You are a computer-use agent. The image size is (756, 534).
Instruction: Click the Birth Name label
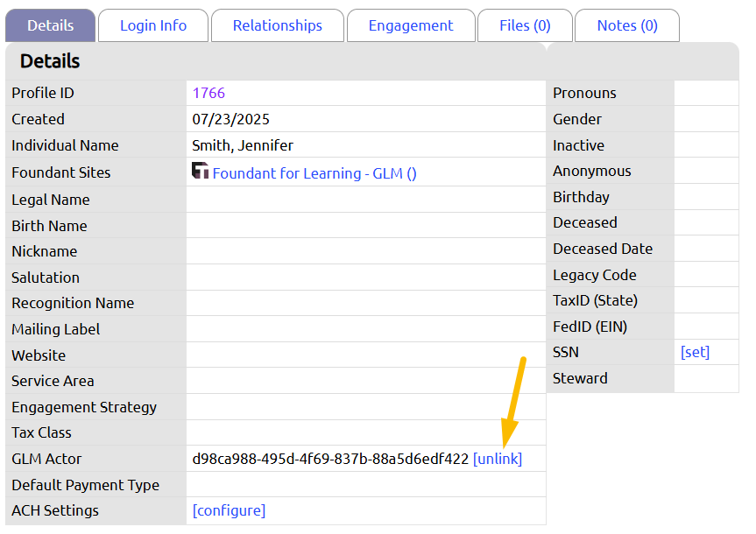click(49, 226)
